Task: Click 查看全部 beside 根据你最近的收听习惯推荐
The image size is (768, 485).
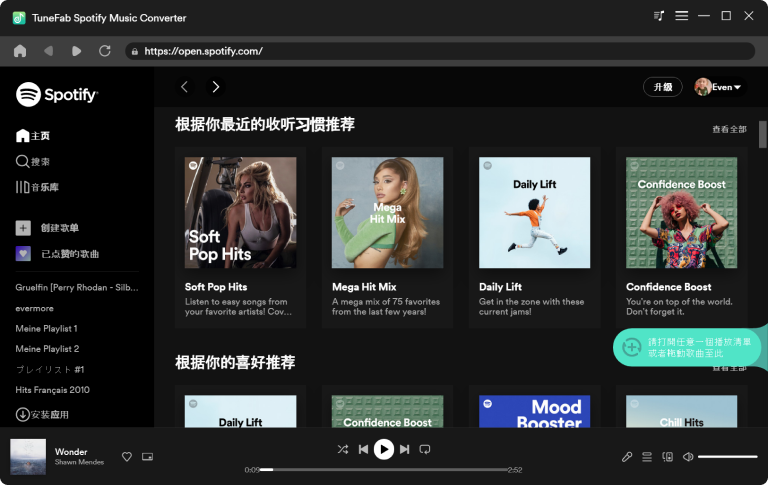Action: [729, 129]
